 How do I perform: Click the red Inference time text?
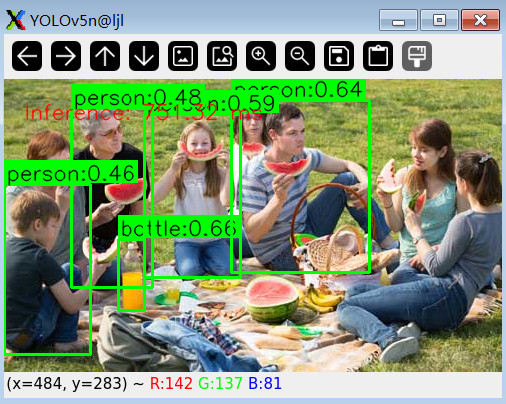(144, 113)
